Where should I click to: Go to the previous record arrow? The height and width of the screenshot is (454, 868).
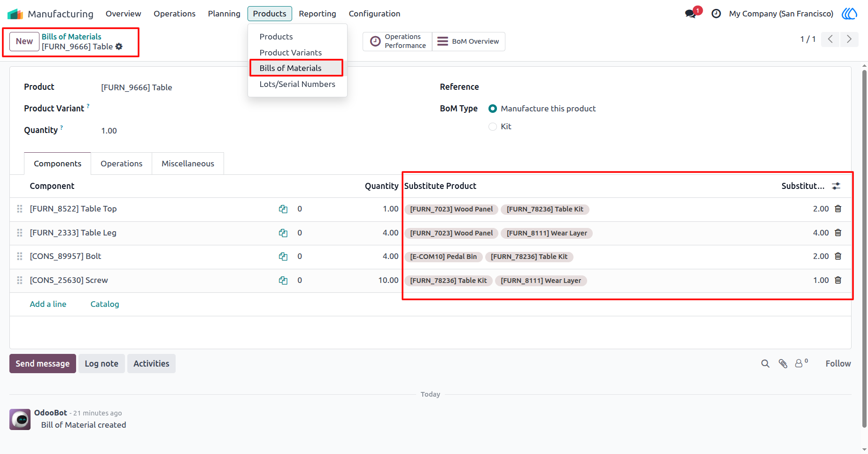coord(830,39)
